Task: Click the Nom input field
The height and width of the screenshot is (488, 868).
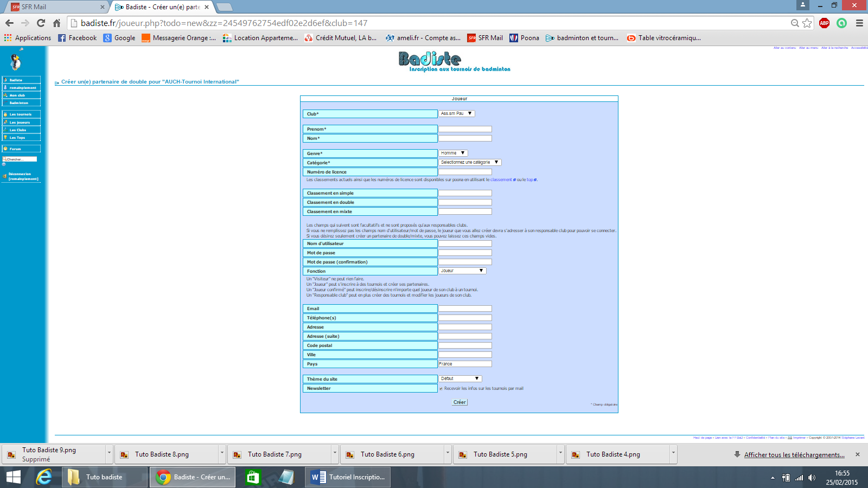Action: (465, 138)
